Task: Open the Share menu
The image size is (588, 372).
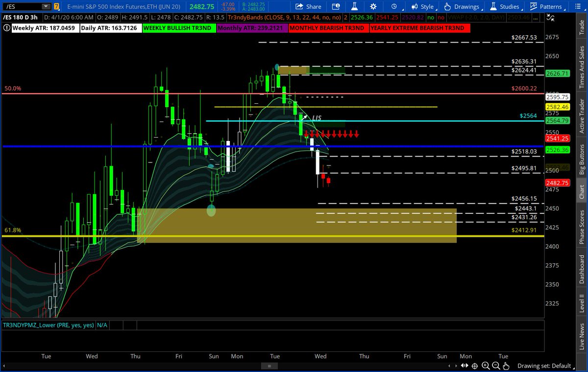Action: (308, 6)
